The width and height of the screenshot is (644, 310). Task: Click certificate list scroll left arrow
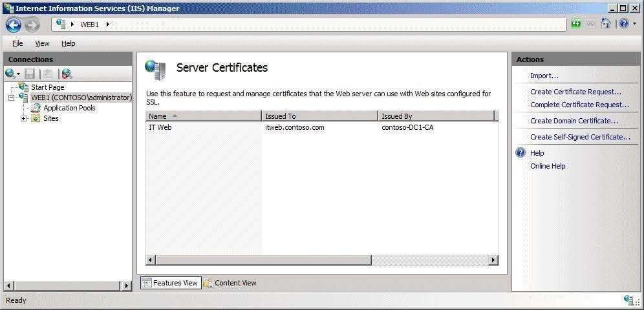pos(150,260)
